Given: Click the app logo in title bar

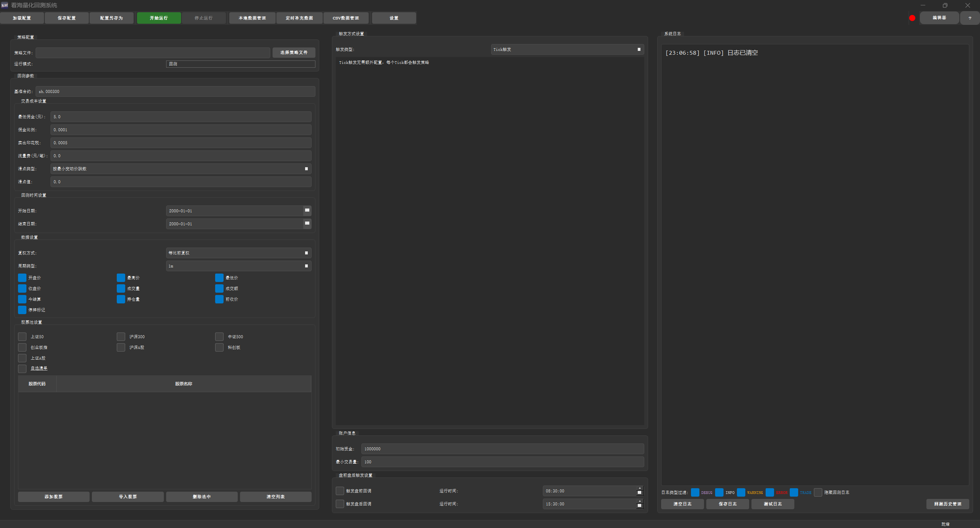Looking at the screenshot, I should [5, 5].
